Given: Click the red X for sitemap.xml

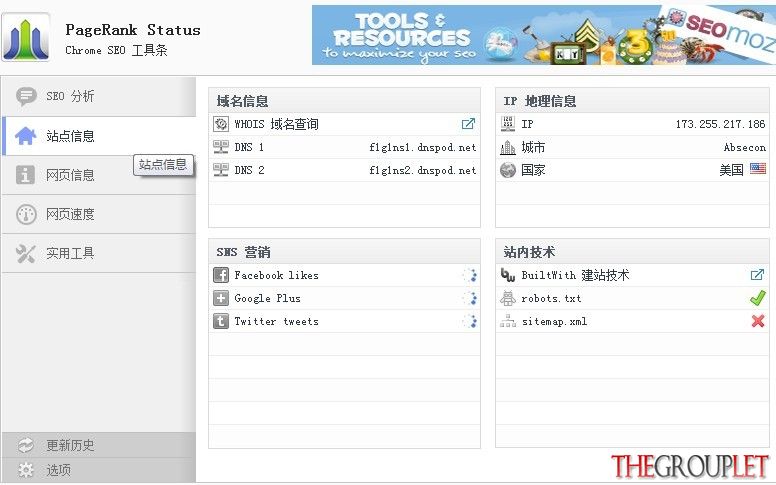Looking at the screenshot, I should click(758, 321).
